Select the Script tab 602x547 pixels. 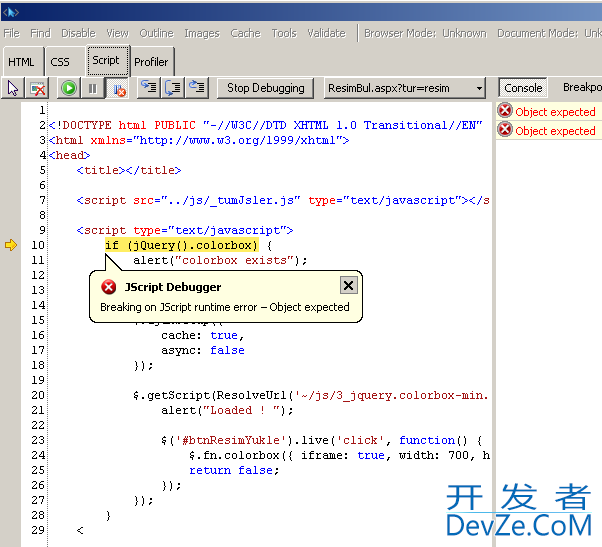(x=107, y=60)
